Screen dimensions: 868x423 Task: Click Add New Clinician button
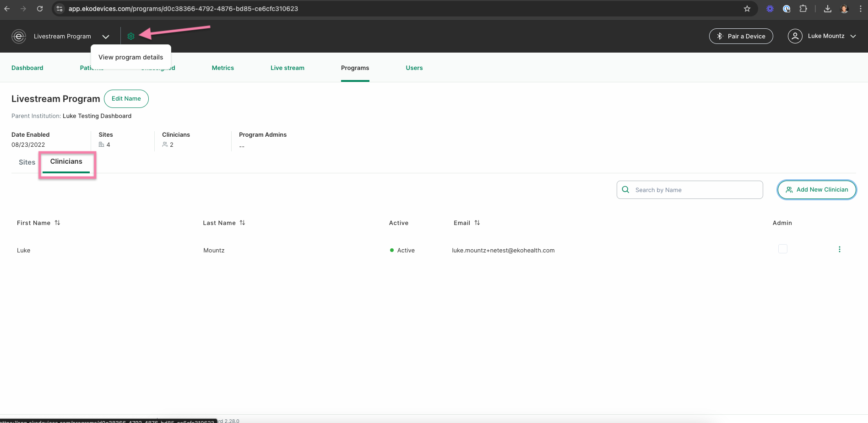817,190
